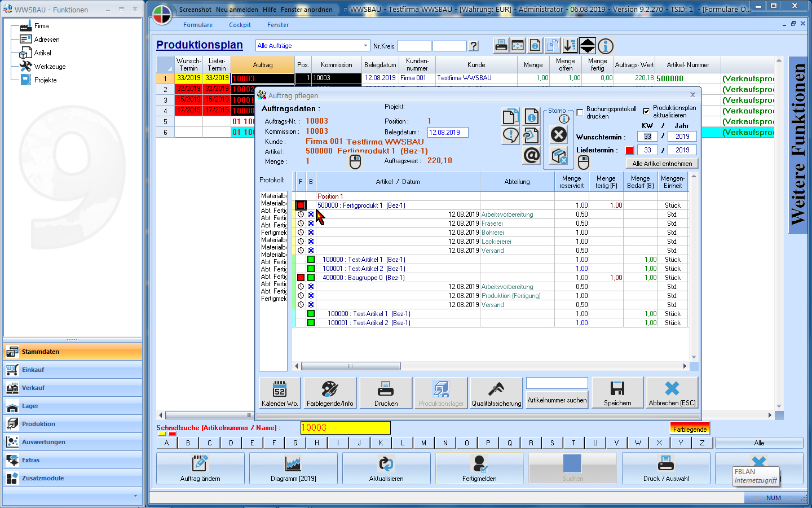This screenshot has width=812, height=508.
Task: Uncheck Produktionsplan aktualisieren checkbox
Action: (x=646, y=111)
